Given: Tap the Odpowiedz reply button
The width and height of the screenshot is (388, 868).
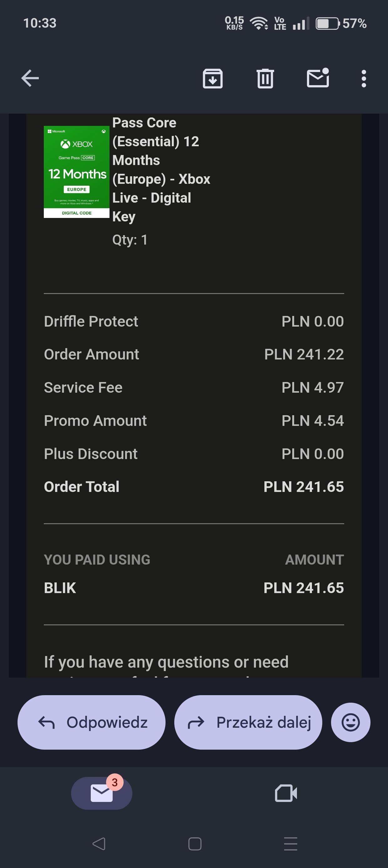Looking at the screenshot, I should pyautogui.click(x=92, y=722).
